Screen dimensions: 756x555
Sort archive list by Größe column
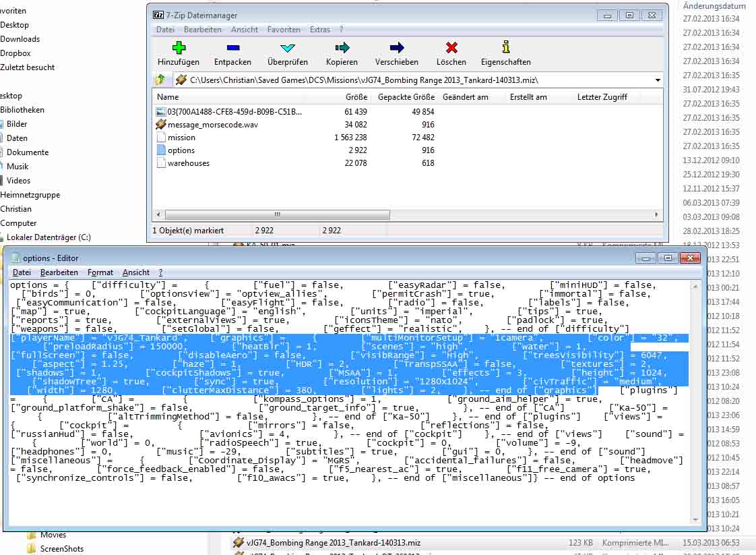pos(356,97)
